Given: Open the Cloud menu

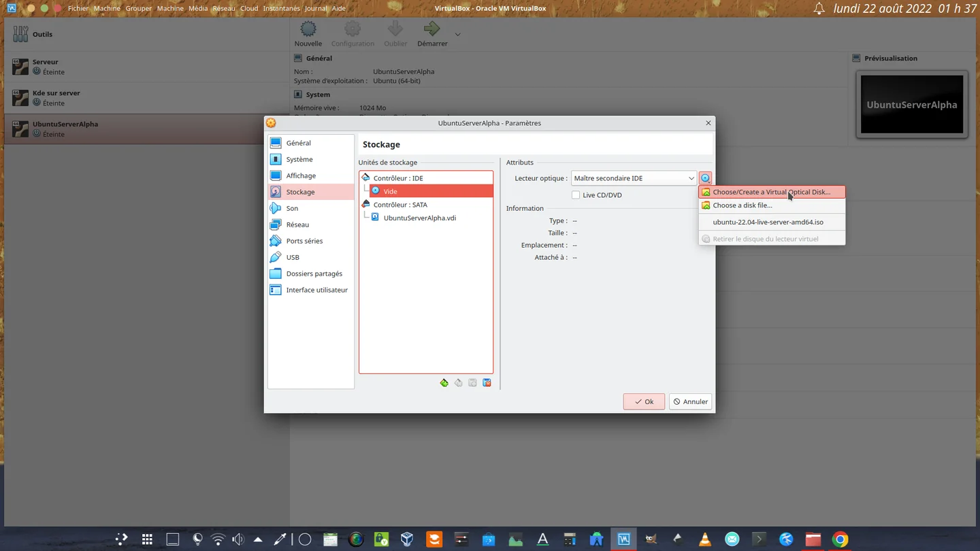Looking at the screenshot, I should [249, 8].
